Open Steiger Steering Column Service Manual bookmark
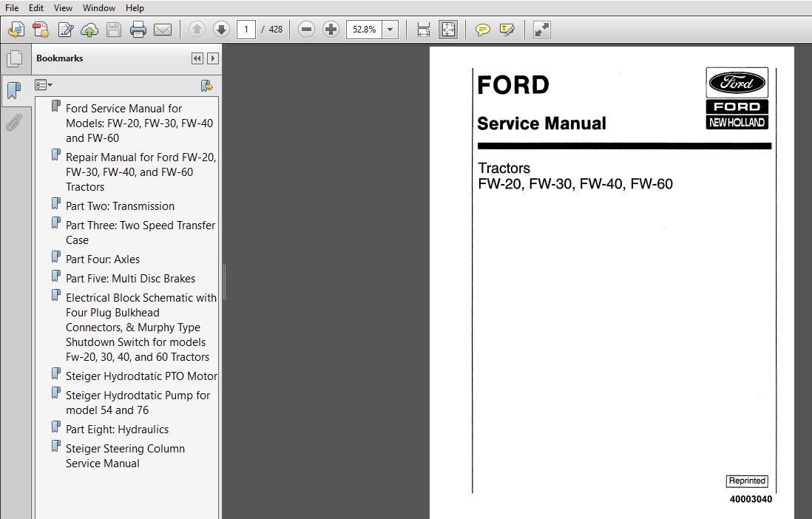Image resolution: width=812 pixels, height=519 pixels. [125, 456]
